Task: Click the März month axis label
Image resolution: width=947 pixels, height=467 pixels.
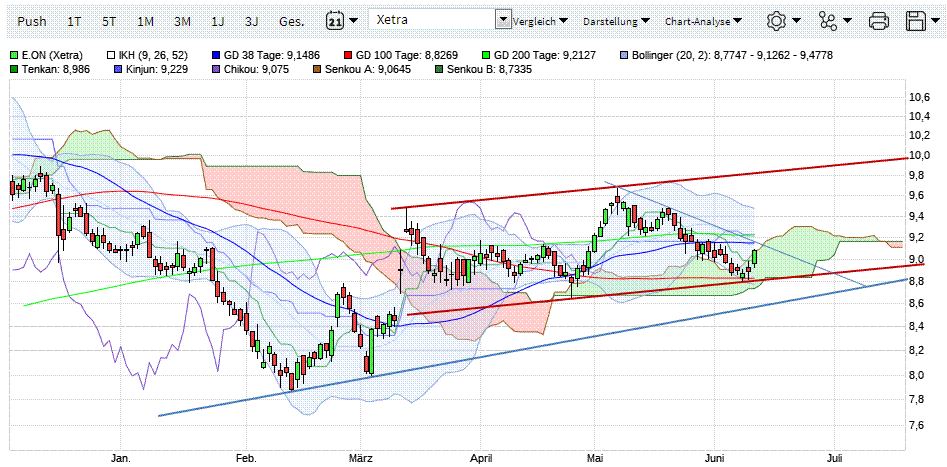Action: (x=361, y=459)
